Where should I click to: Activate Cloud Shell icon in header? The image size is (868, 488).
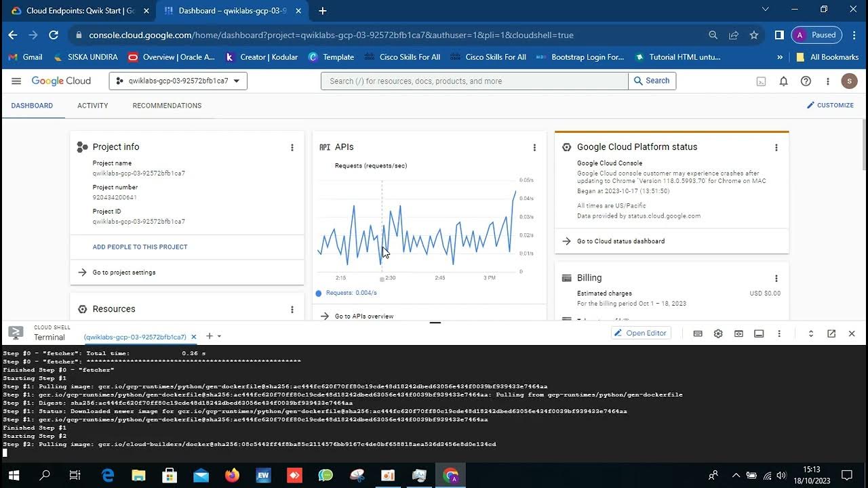coord(762,81)
